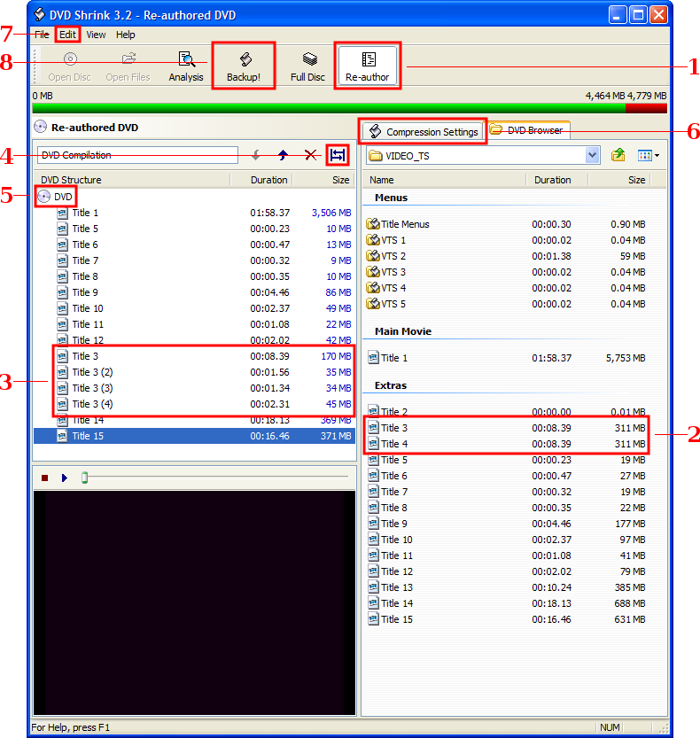Select Title 3 under Extras in browser

tap(388, 428)
